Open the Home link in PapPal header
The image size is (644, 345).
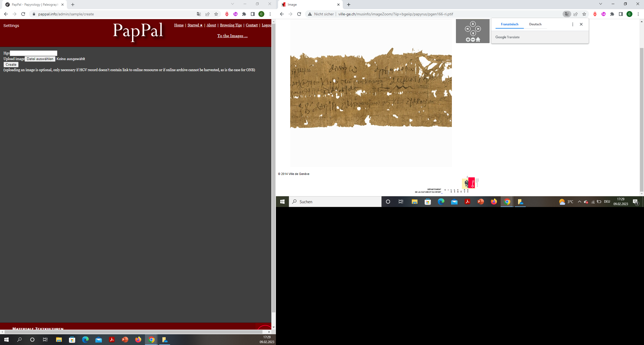(179, 25)
